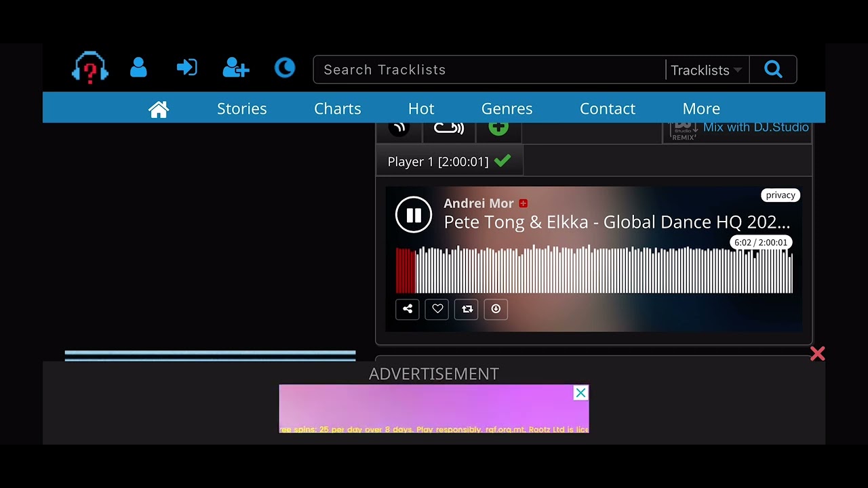
Task: Close the advertisement banner with the red X
Action: point(817,354)
